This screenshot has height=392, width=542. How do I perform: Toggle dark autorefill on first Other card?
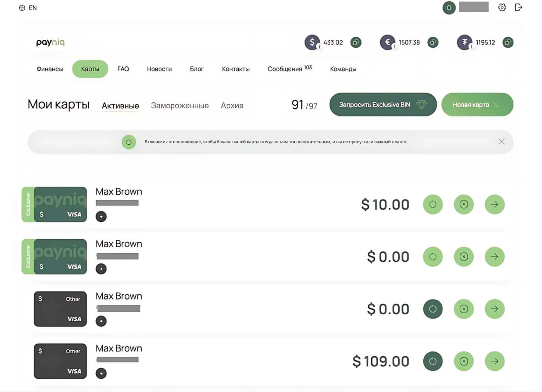click(x=433, y=309)
